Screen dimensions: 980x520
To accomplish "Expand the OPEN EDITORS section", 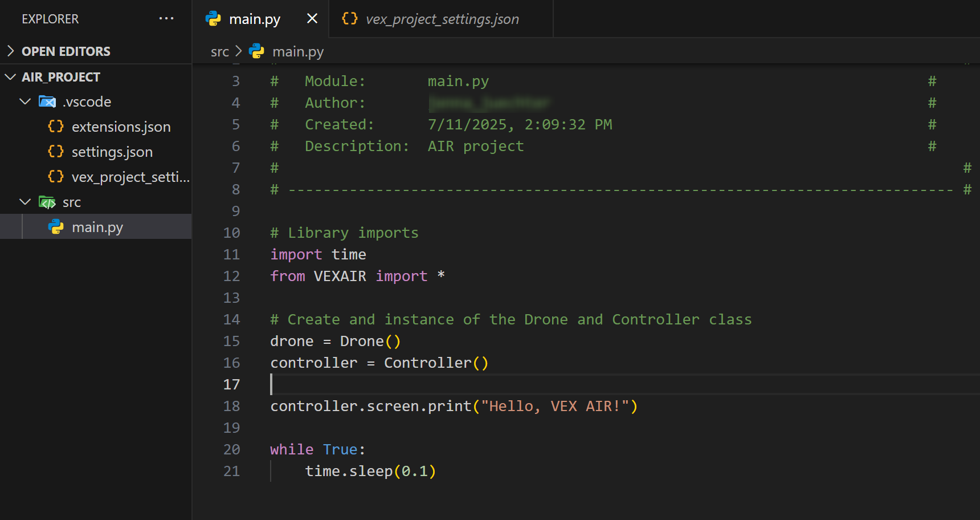I will click(x=10, y=51).
